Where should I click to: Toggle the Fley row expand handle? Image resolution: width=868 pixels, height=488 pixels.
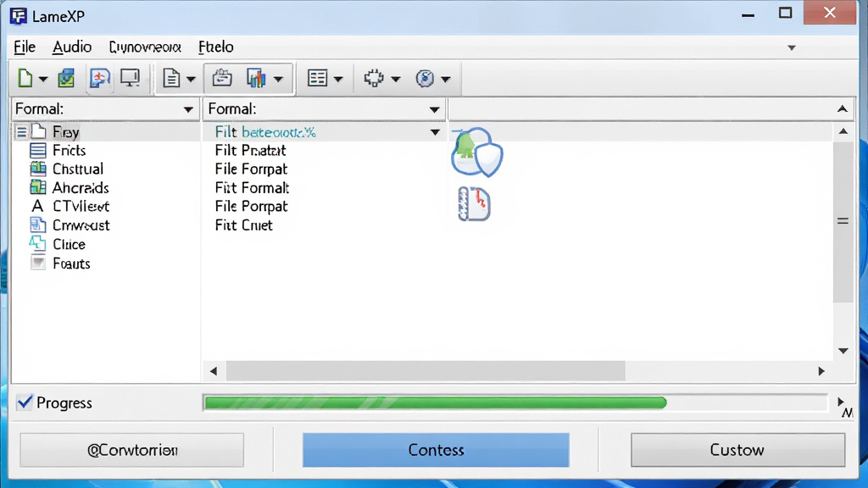[x=21, y=131]
